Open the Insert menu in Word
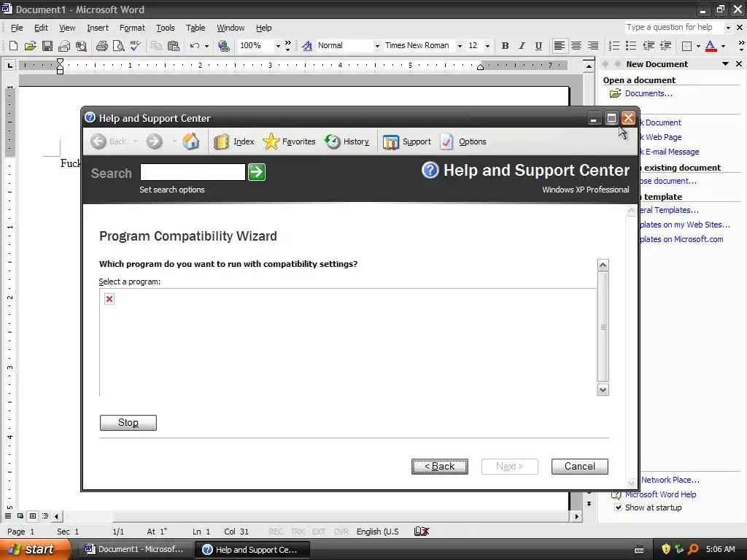This screenshot has height=560, width=747. coord(98,28)
